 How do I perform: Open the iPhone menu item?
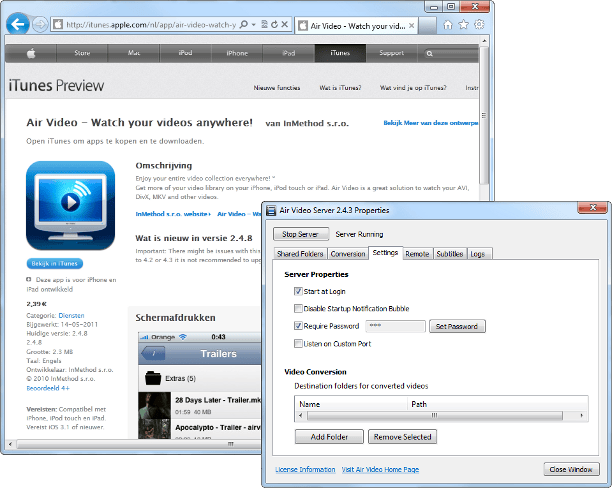coord(237,53)
